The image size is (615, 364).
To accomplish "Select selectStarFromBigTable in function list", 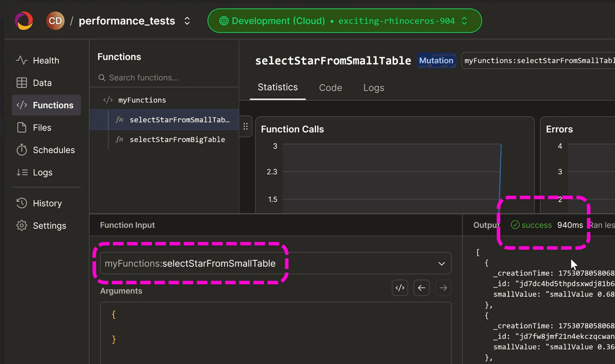I will point(177,140).
